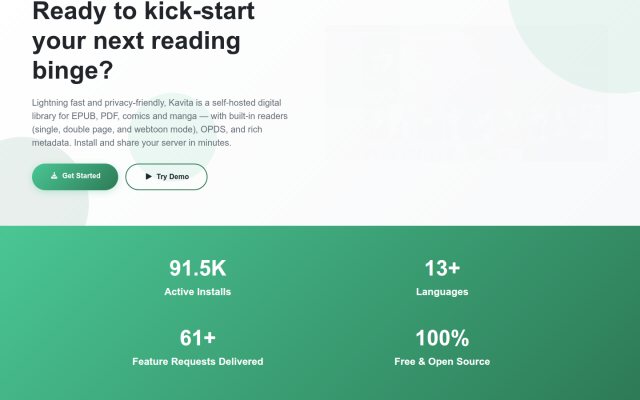Select the Languages label text
The height and width of the screenshot is (400, 640).
point(442,292)
